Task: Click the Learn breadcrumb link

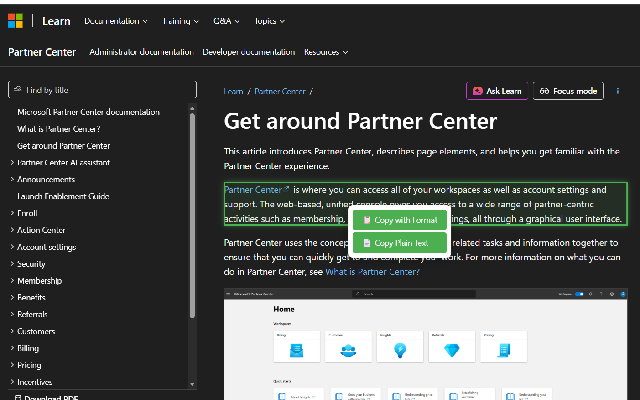Action: pos(233,91)
